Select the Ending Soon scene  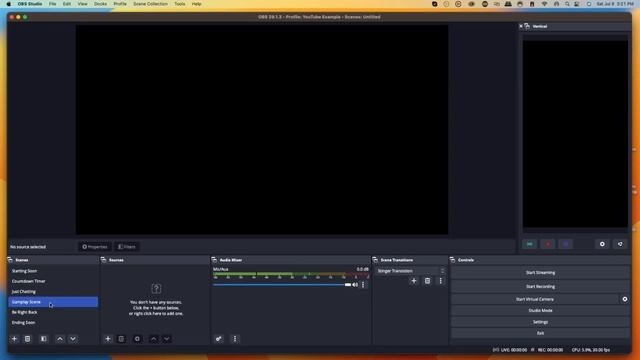[x=53, y=322]
